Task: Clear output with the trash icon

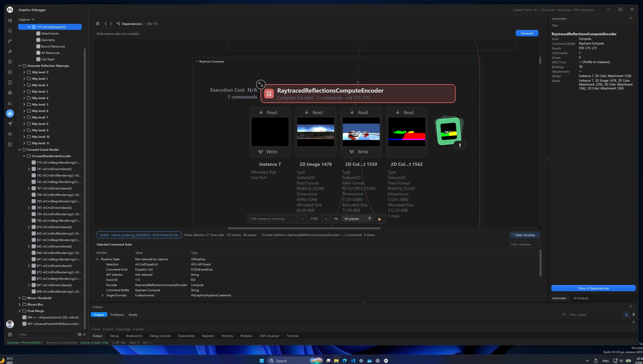Action: 634,315
